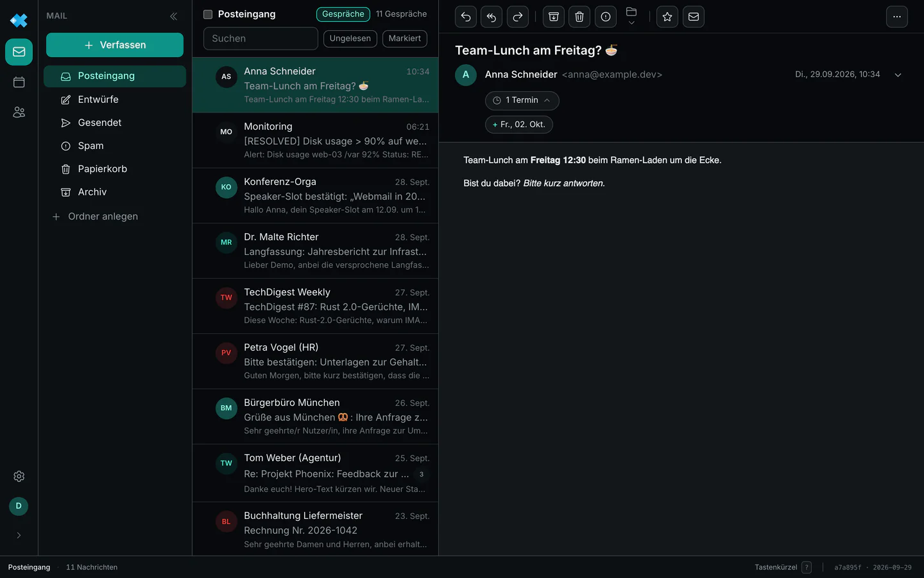Open the Petra Vogel (HR) email
The width and height of the screenshot is (924, 578).
click(315, 362)
